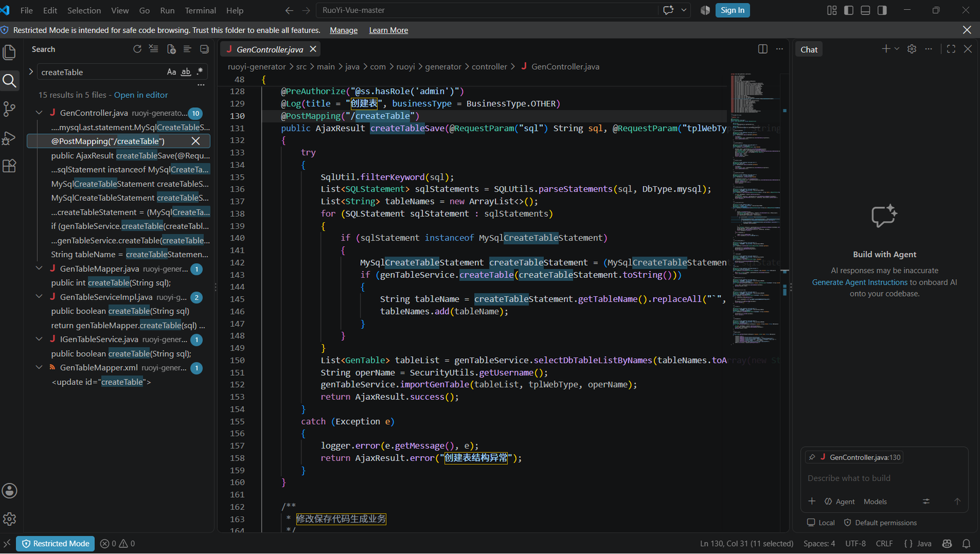Open the Accounts menu icon
Image resolution: width=980 pixels, height=554 pixels.
[x=9, y=491]
